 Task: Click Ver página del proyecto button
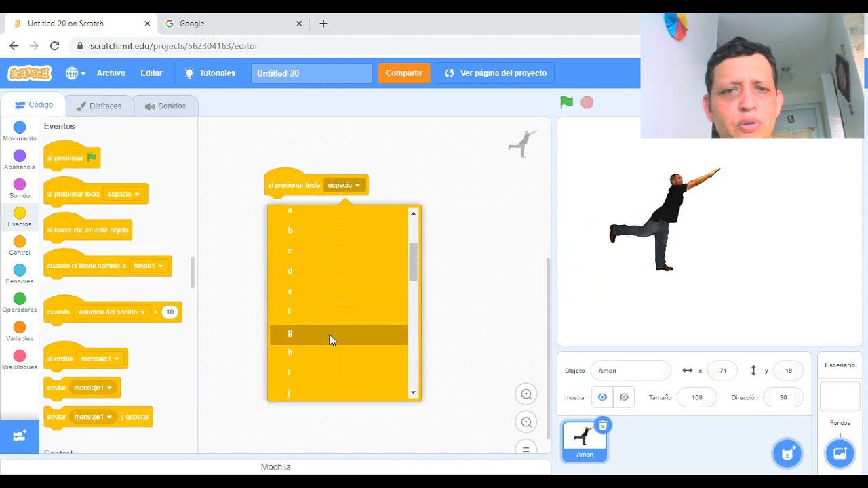point(496,73)
